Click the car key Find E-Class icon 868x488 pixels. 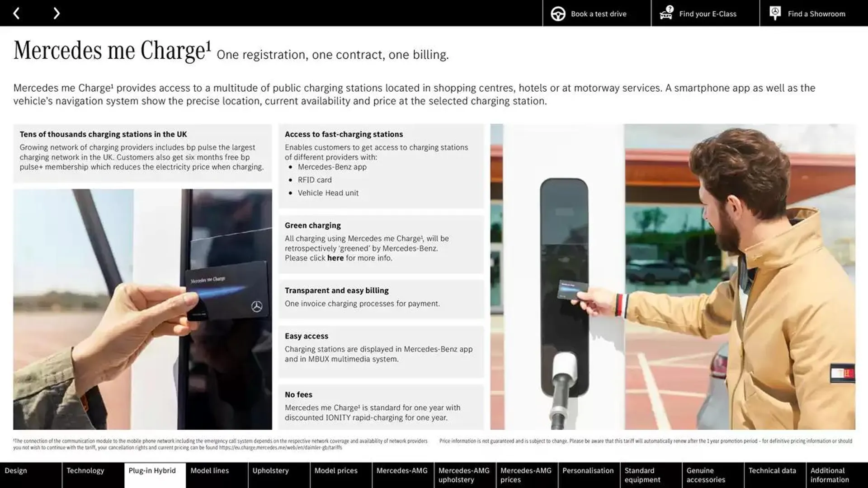[x=665, y=13]
